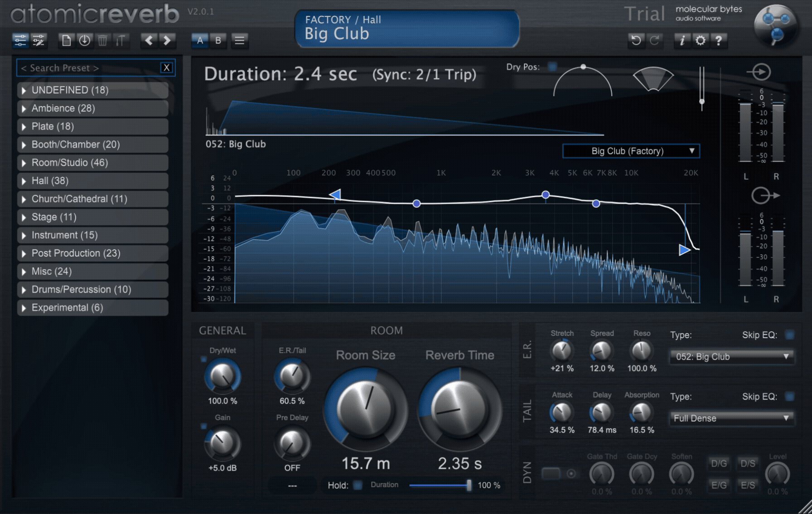The width and height of the screenshot is (812, 514).
Task: Click the Room Size knob
Action: tap(365, 409)
